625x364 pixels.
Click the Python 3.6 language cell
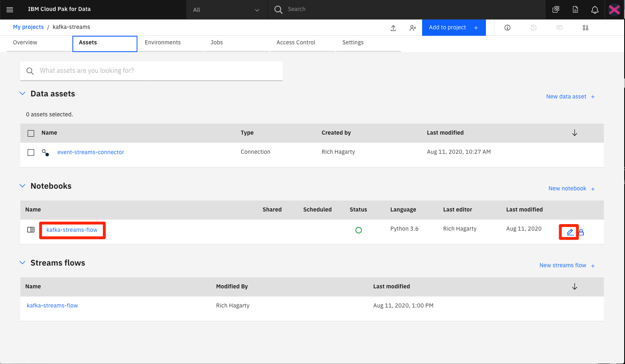tap(404, 229)
